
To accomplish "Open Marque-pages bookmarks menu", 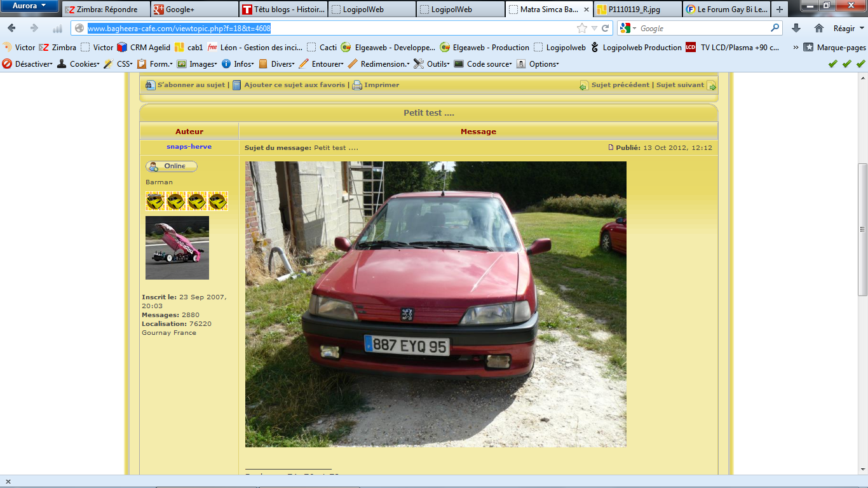I will pyautogui.click(x=834, y=47).
